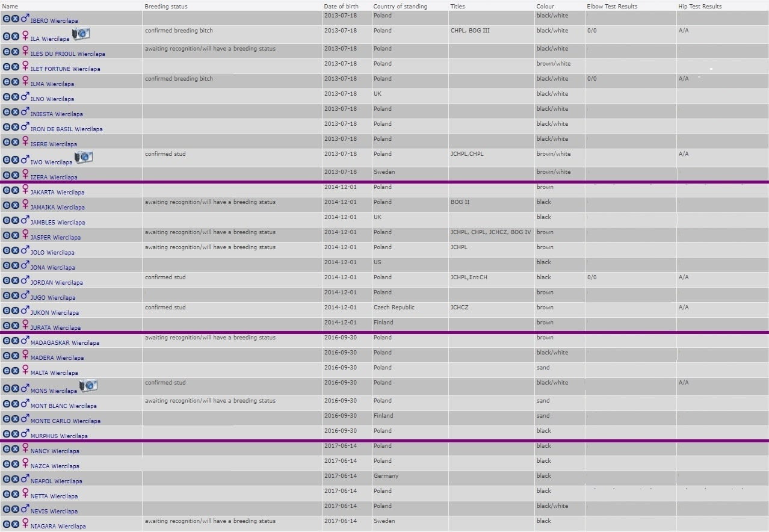Click the 'e' icon for MADAGASKAR Wiercilapa
The height and width of the screenshot is (532, 769).
[x=7, y=339]
